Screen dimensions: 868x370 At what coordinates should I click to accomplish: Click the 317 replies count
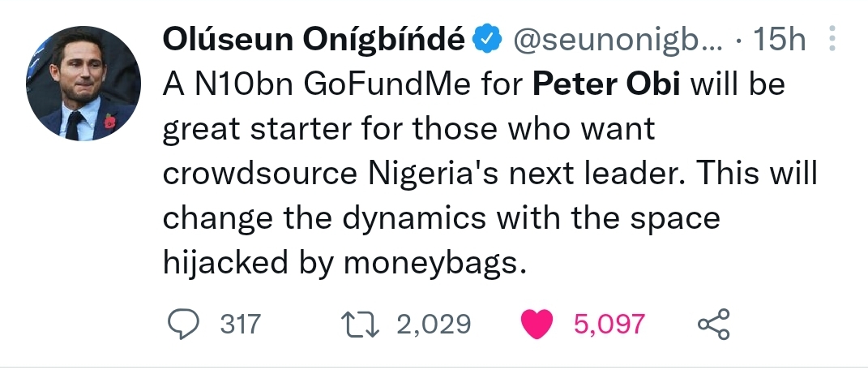(x=241, y=325)
